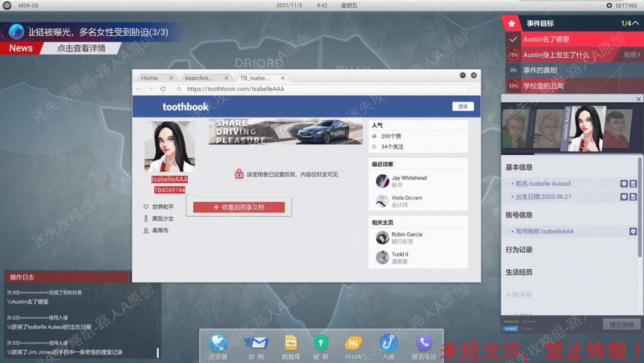Click the 登录 login button on toothbook

click(463, 106)
